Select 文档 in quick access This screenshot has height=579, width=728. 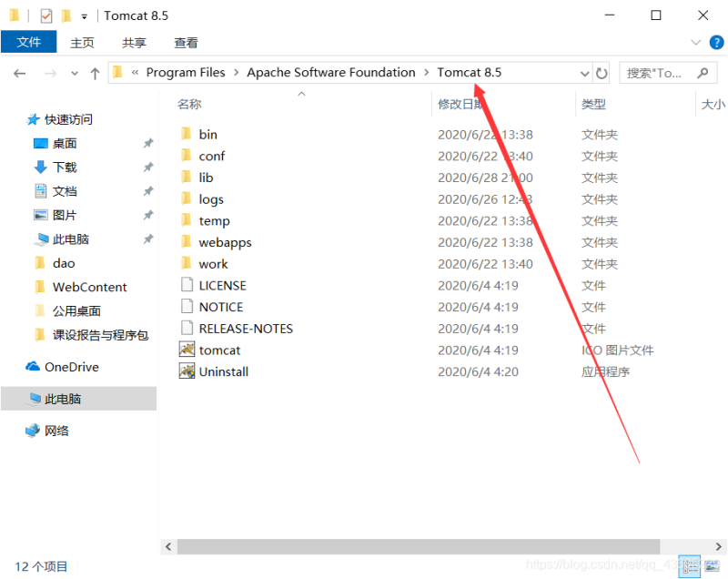pyautogui.click(x=65, y=191)
